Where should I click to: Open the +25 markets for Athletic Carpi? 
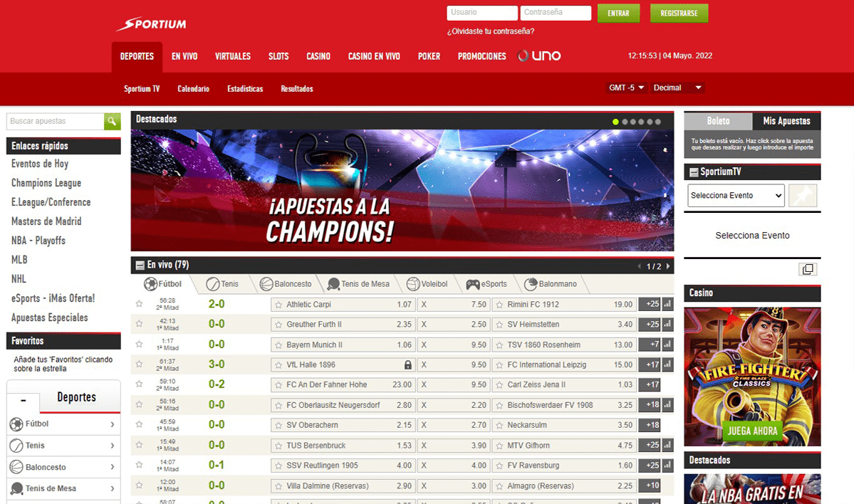coord(650,304)
